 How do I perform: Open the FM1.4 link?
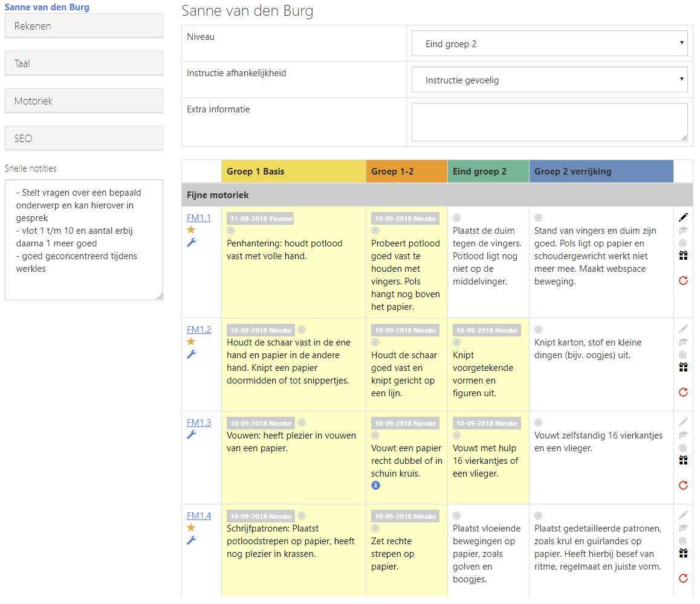click(198, 516)
